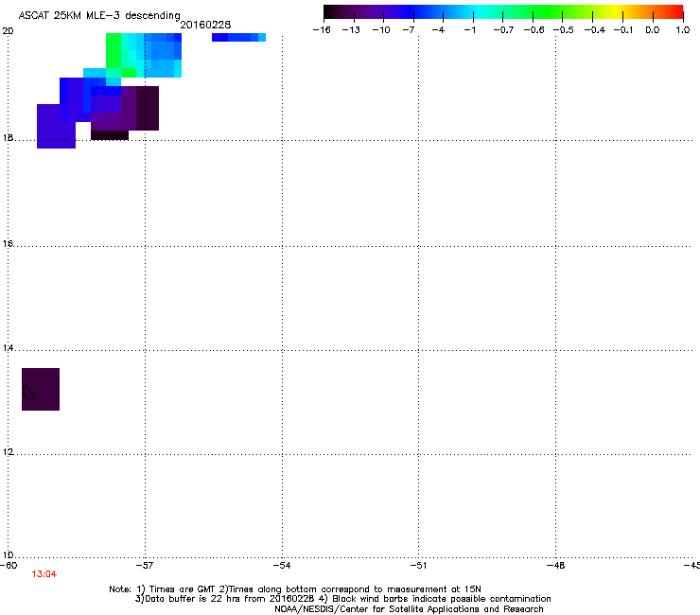The width and height of the screenshot is (700, 615).
Task: Click the 'Data buffer is 22 hrs' note line
Action: [342, 599]
